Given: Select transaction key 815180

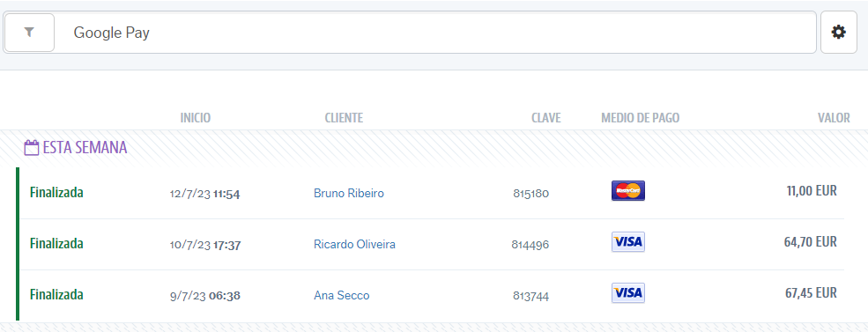Looking at the screenshot, I should pyautogui.click(x=530, y=194).
